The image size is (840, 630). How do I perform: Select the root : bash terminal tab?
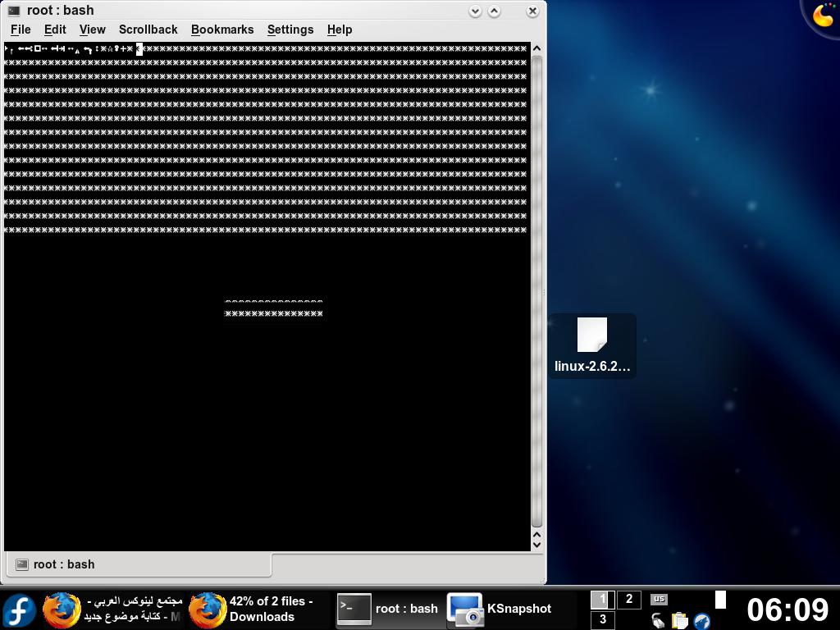coord(138,564)
